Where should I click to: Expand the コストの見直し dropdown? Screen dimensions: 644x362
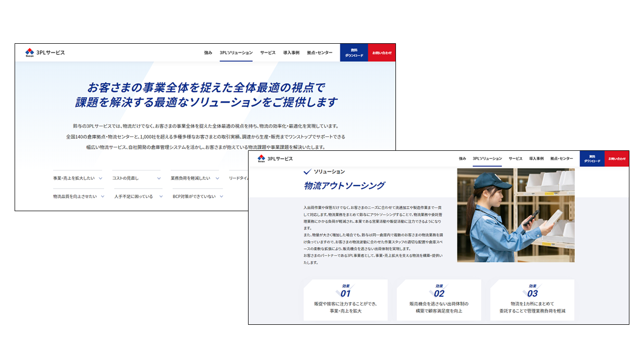pyautogui.click(x=137, y=178)
